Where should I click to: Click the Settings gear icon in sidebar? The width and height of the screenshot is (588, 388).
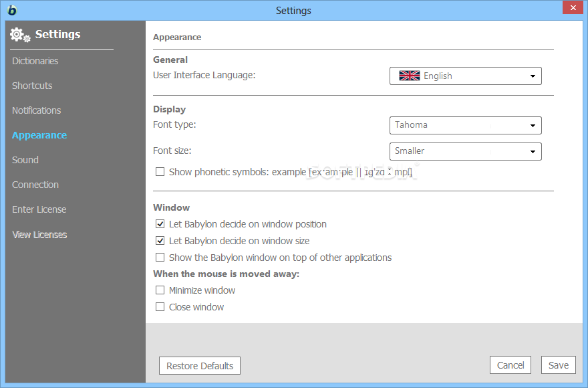point(20,35)
